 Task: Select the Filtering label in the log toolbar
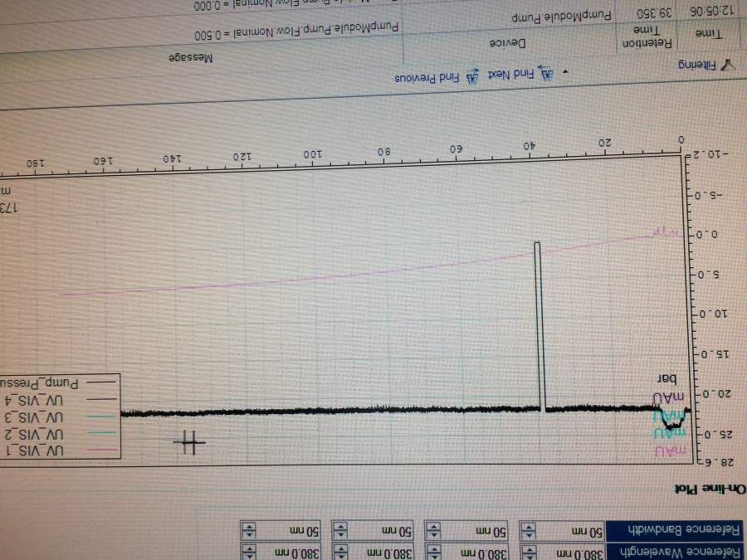(696, 66)
